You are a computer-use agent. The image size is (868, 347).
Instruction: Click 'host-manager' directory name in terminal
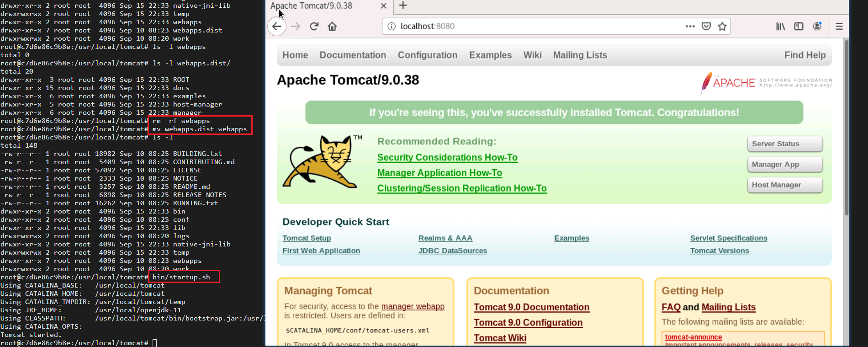[x=197, y=105]
